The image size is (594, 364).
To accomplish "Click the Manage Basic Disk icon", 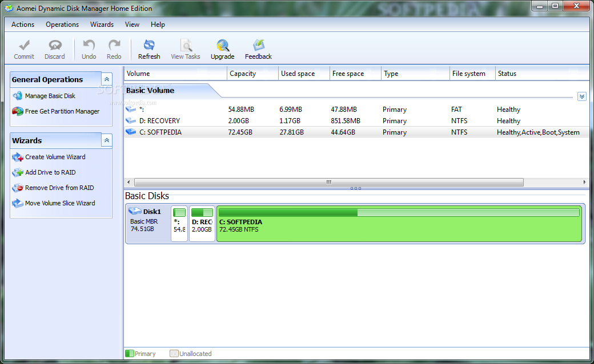I will click(x=18, y=96).
